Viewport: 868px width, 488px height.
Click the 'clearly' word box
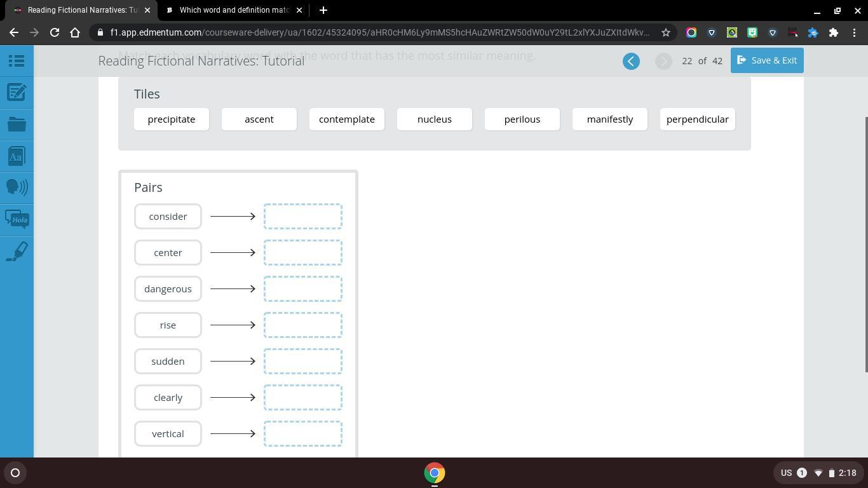pos(168,398)
